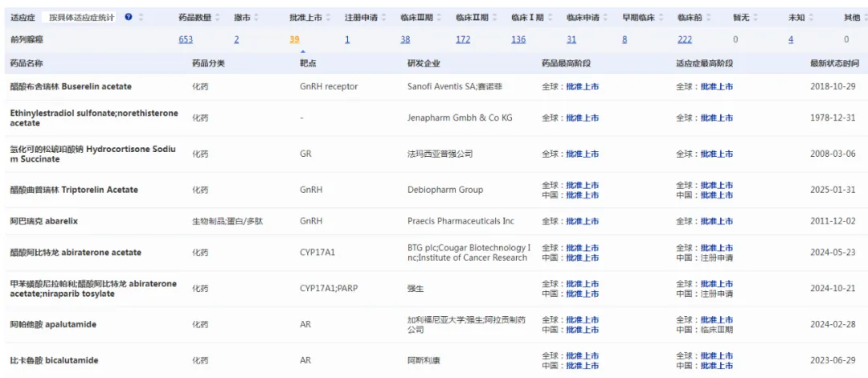Click sort arrows beside 未知 header
The height and width of the screenshot is (378, 868).
(811, 17)
